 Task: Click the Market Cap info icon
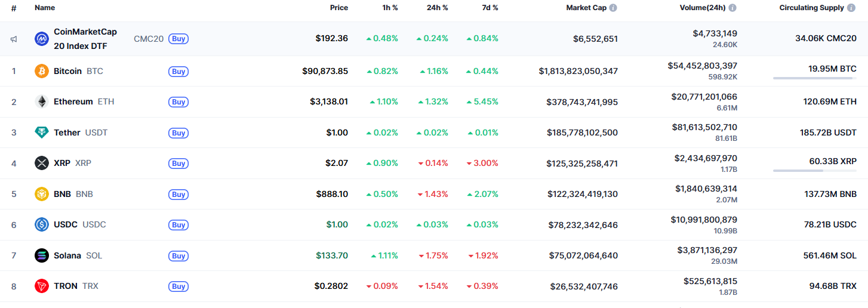[613, 8]
